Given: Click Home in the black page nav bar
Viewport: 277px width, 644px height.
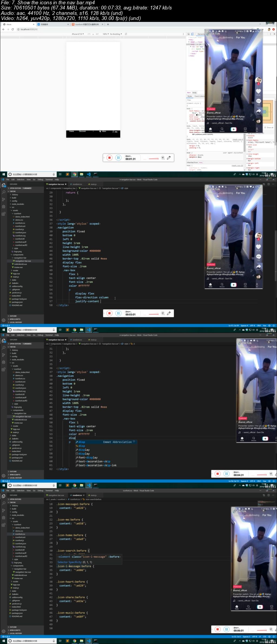Looking at the screenshot, I should [x=71, y=131].
